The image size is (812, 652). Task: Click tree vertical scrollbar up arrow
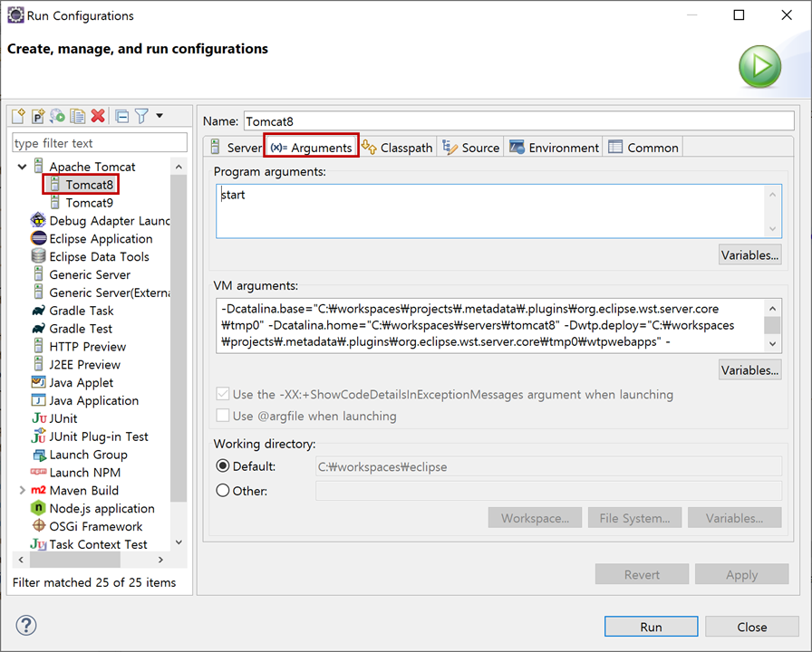tap(179, 167)
